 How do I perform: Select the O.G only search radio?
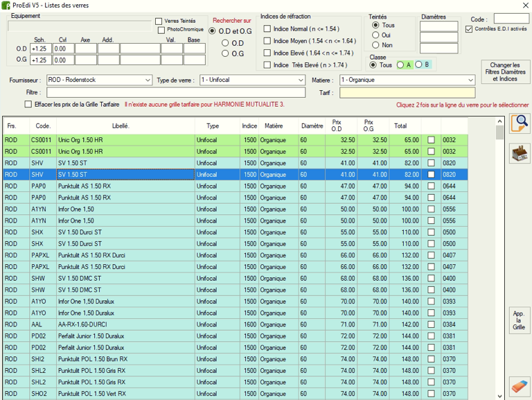click(x=225, y=53)
